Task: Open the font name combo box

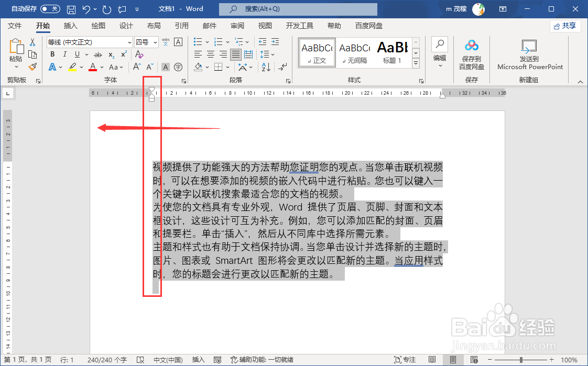Action: (90, 42)
